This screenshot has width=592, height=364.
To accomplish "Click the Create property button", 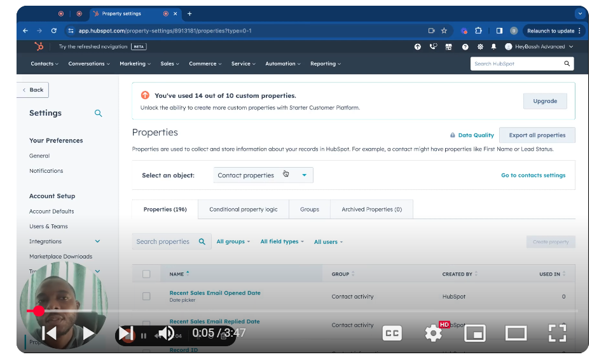I will [x=551, y=242].
